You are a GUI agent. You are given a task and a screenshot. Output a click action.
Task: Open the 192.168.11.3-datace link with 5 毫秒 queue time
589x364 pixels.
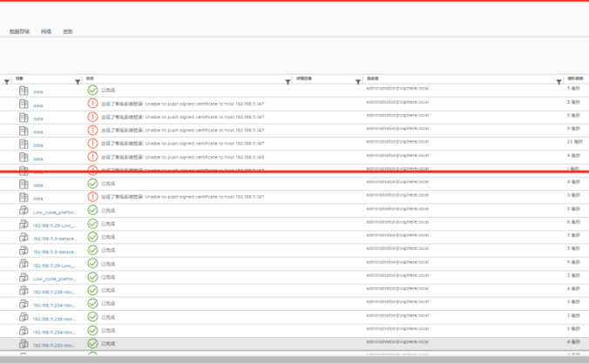pos(55,252)
